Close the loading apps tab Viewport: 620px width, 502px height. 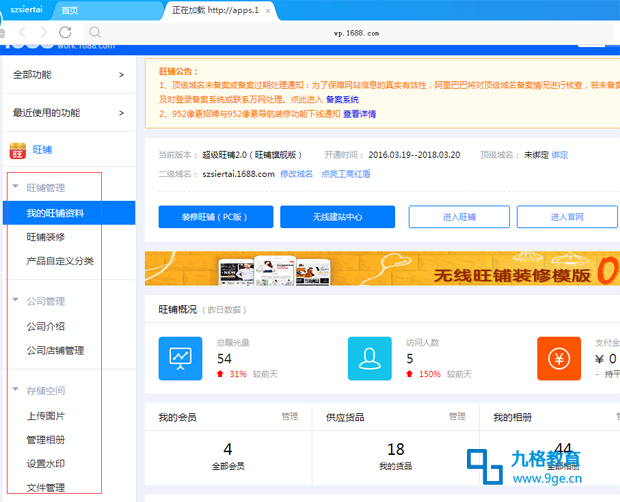(268, 11)
